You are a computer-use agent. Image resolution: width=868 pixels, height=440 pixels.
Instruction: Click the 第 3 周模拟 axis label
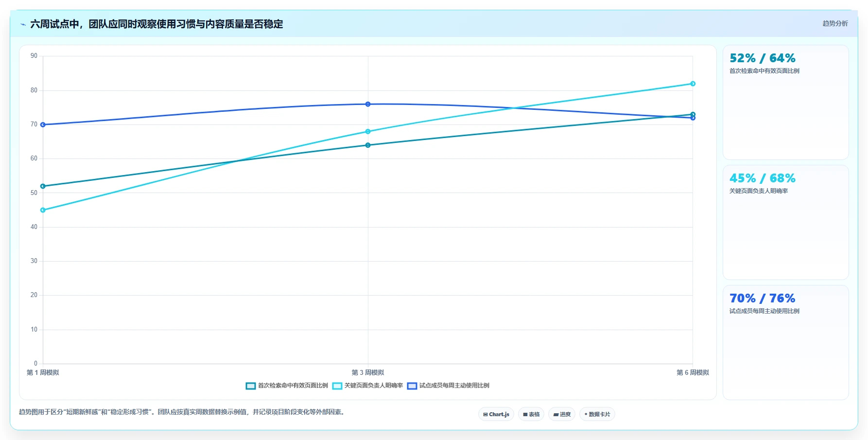pos(368,372)
